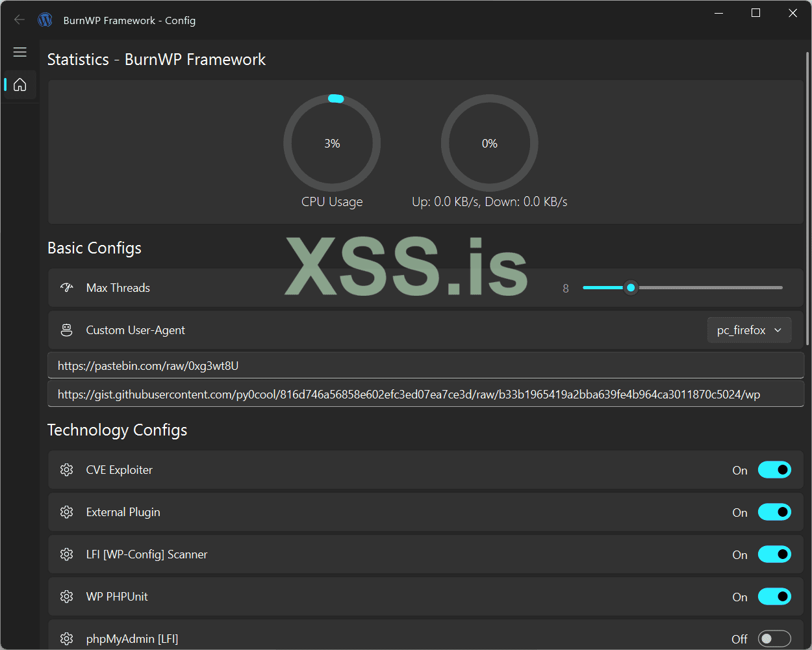Click the CPU Usage gauge
The width and height of the screenshot is (812, 650).
coord(332,144)
